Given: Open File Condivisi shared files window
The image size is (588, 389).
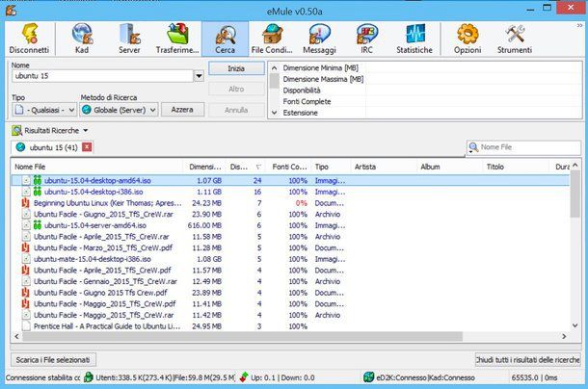Looking at the screenshot, I should pyautogui.click(x=272, y=39).
